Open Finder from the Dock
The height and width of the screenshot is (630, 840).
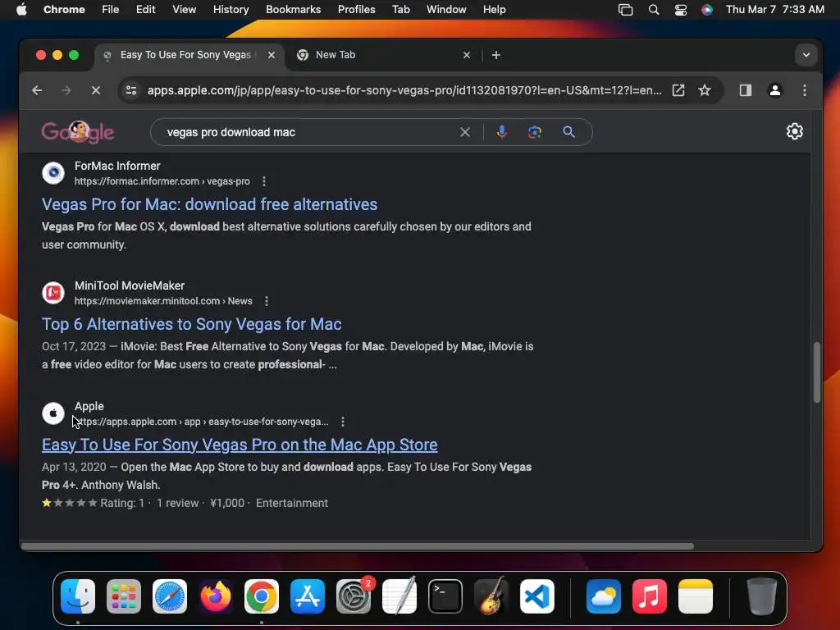click(78, 596)
